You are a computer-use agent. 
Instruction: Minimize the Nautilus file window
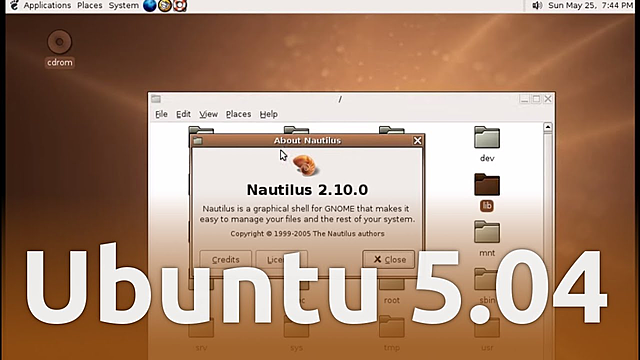click(x=524, y=99)
